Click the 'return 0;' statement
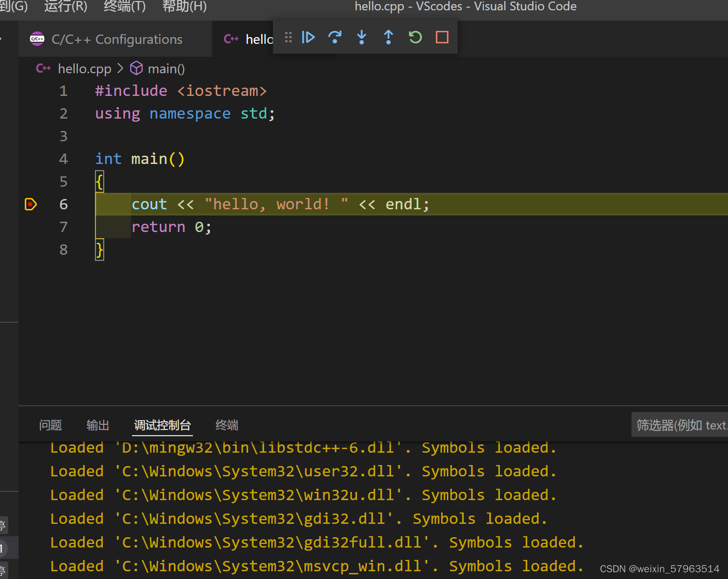 click(x=171, y=227)
